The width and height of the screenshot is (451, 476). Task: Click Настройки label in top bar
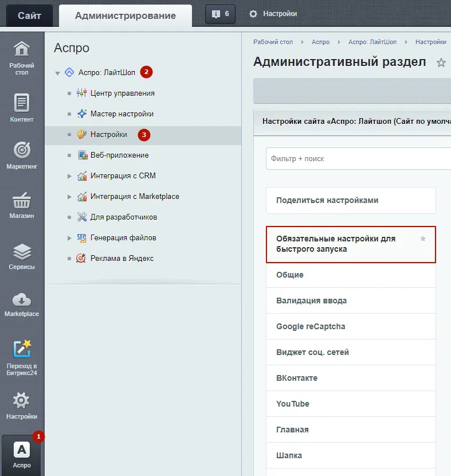pos(280,14)
